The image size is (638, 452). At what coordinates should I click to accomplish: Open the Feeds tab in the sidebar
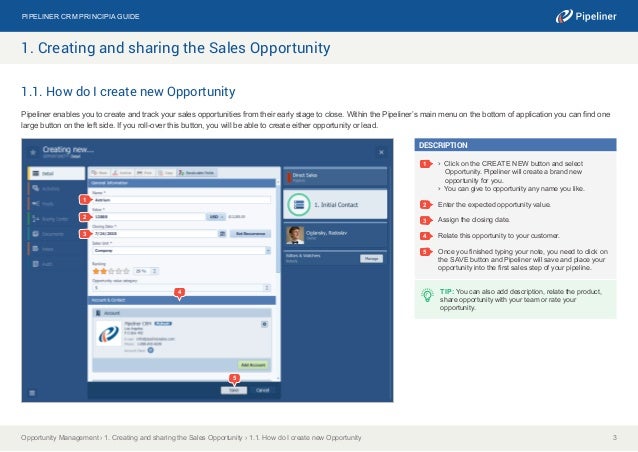(x=56, y=203)
